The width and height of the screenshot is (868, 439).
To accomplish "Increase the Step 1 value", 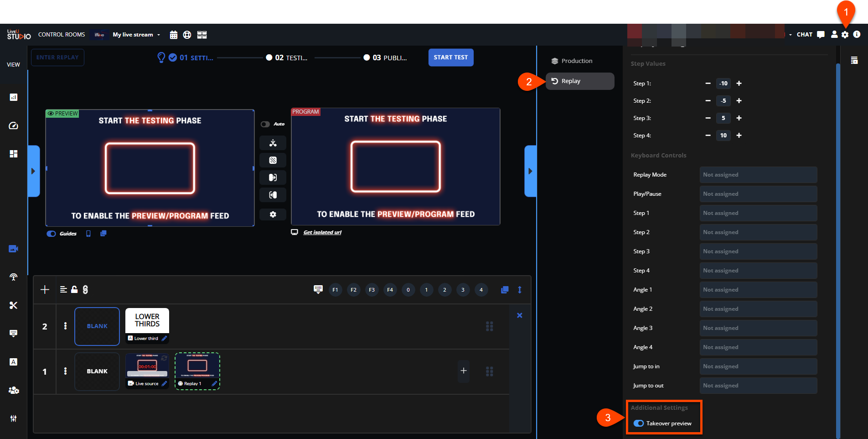I will point(739,84).
